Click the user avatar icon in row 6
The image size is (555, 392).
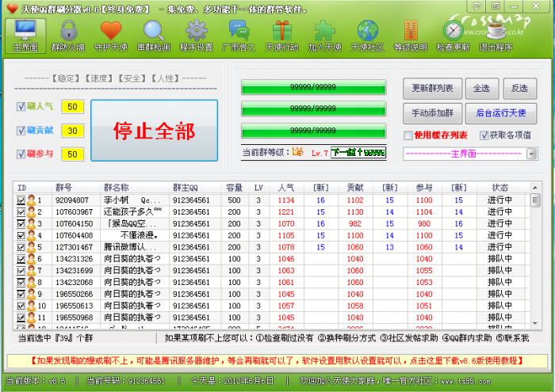tap(31, 259)
